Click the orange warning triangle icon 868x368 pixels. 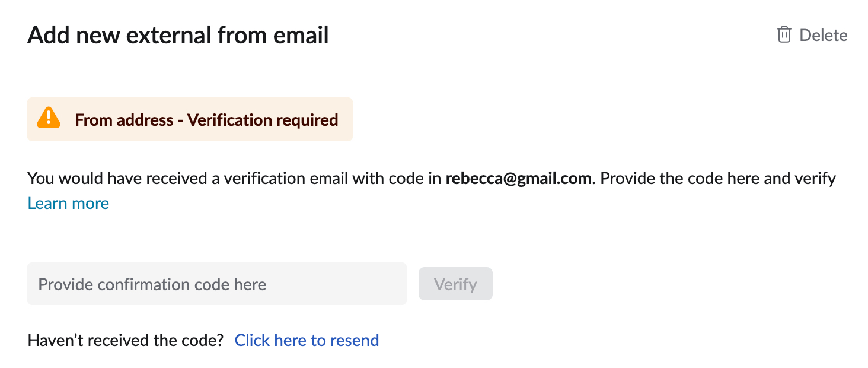point(49,118)
